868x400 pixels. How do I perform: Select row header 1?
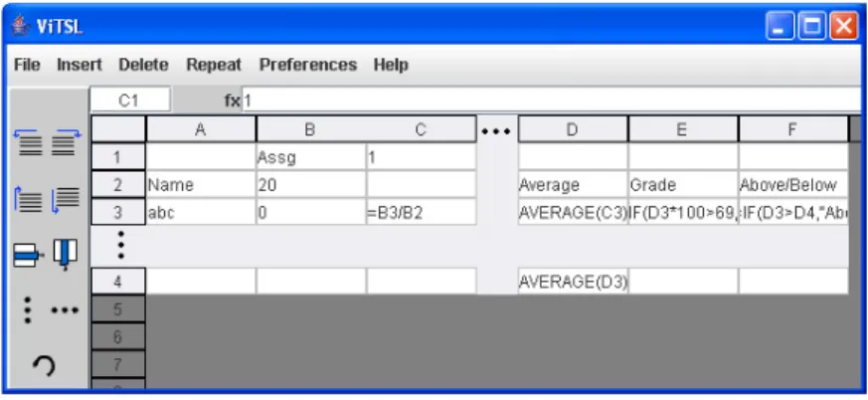(117, 157)
